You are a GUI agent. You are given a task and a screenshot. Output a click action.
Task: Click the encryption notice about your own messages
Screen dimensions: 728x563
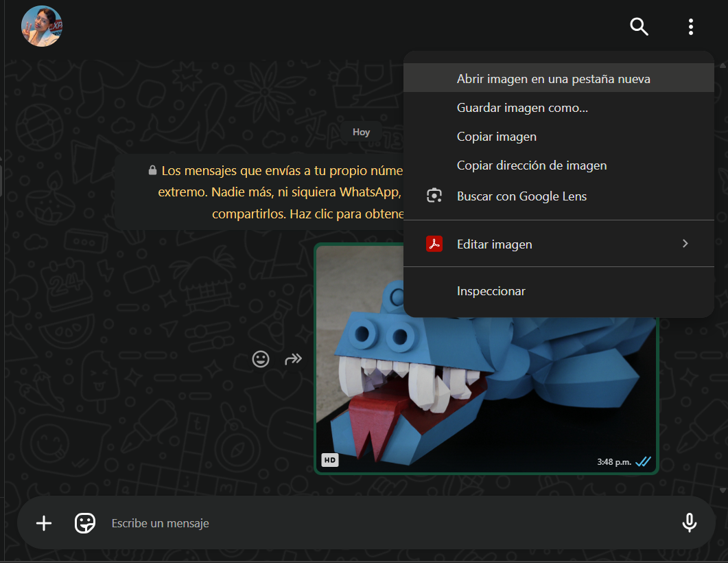coord(274,192)
